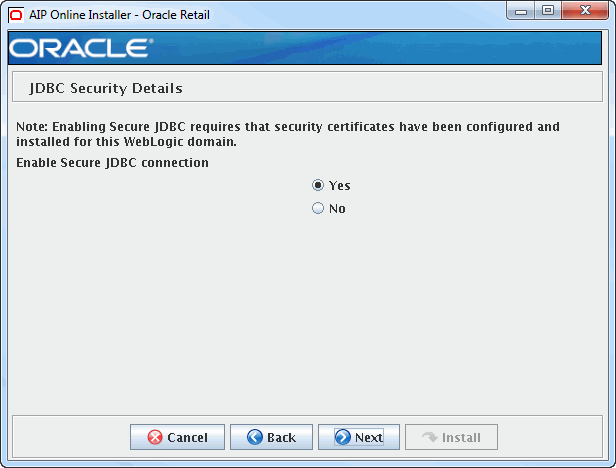Maximize the installer window

pyautogui.click(x=548, y=11)
